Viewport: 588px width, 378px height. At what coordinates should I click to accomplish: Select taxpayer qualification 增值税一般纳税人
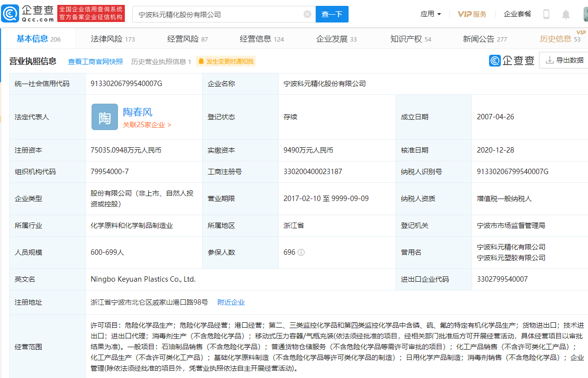coord(504,199)
